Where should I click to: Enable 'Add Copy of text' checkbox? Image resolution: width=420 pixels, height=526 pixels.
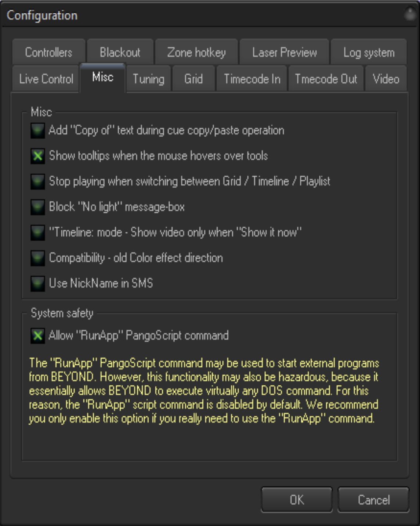(37, 131)
